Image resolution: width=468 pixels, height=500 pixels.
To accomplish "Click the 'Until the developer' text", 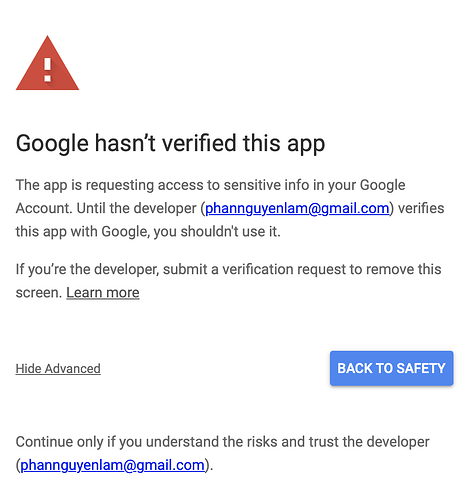I will click(136, 208).
